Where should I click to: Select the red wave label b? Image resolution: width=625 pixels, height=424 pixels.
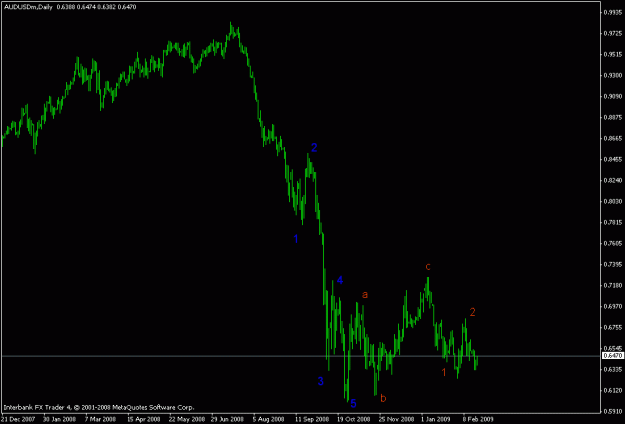[x=383, y=397]
